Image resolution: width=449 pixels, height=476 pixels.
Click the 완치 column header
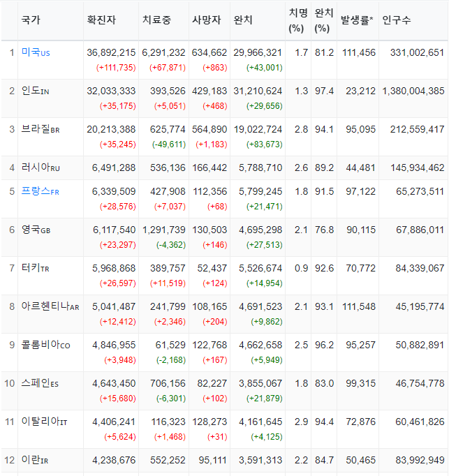tap(243, 20)
